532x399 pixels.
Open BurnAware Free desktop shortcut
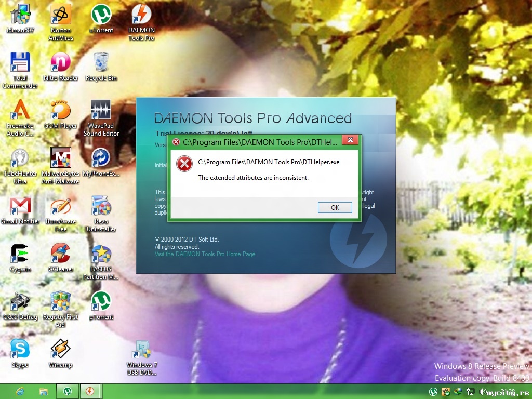click(x=61, y=214)
